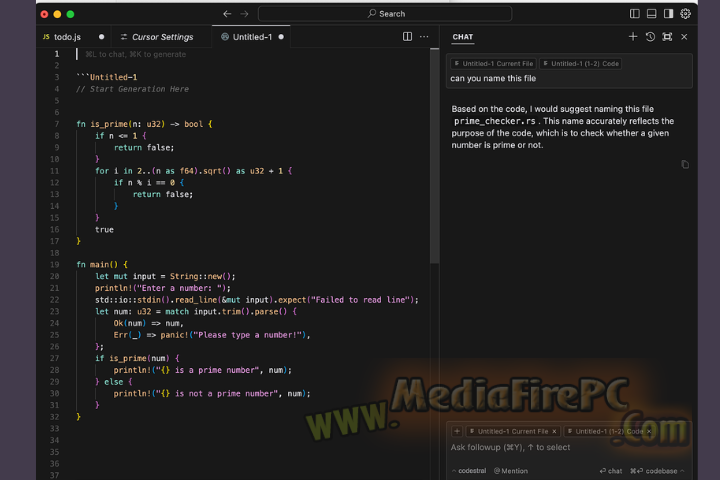Click 'fn is_prime(n: u32) -> bool {' line
Viewport: 720px width, 480px height.
(x=144, y=124)
